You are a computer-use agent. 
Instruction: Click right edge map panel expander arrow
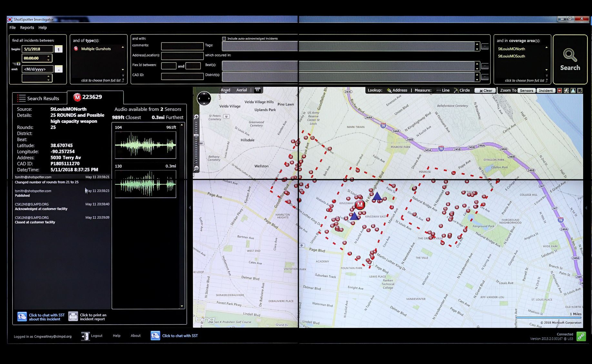[x=586, y=208]
